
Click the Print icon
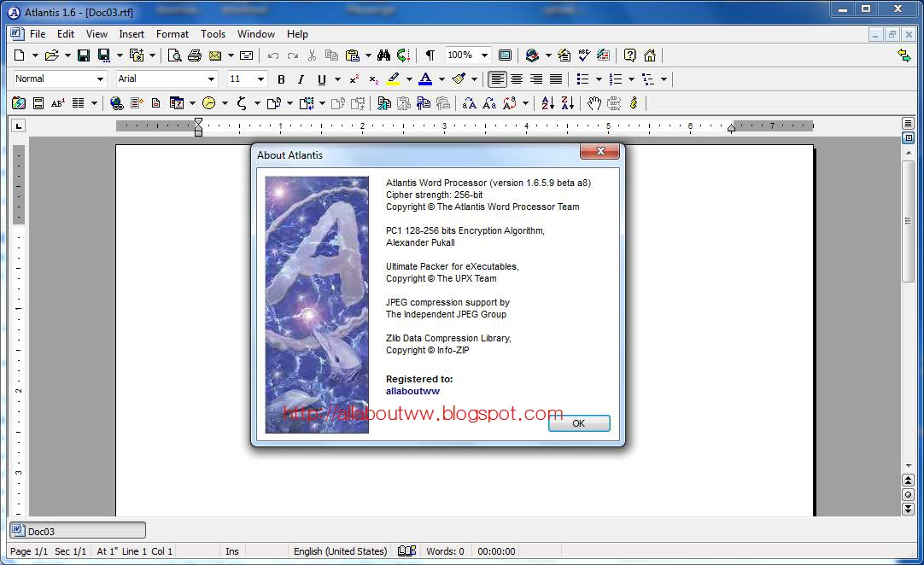(195, 55)
